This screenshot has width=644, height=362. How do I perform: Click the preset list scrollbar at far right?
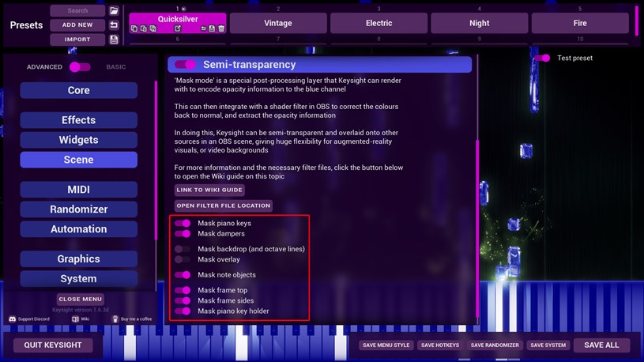(x=638, y=21)
